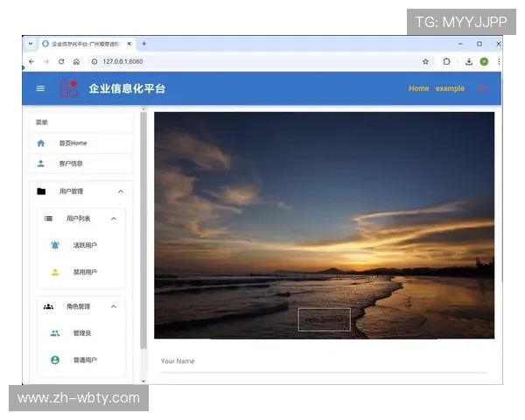The width and height of the screenshot is (525, 420).
Task: Click the browser home button
Action: (x=76, y=61)
